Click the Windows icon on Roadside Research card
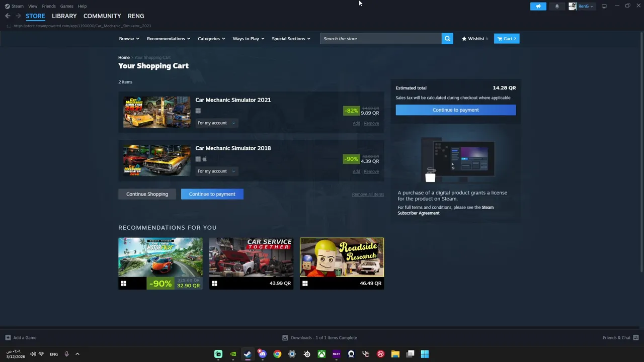The height and width of the screenshot is (362, 644). 305,284
